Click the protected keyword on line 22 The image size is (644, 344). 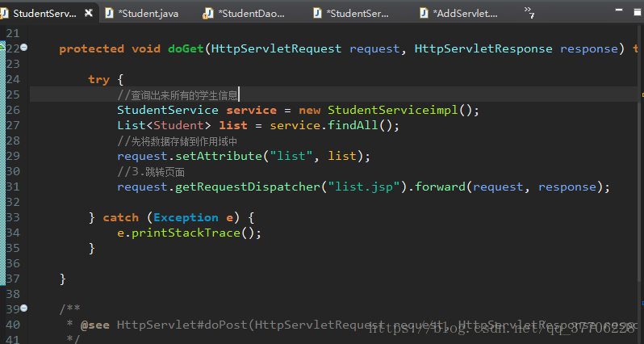point(91,49)
